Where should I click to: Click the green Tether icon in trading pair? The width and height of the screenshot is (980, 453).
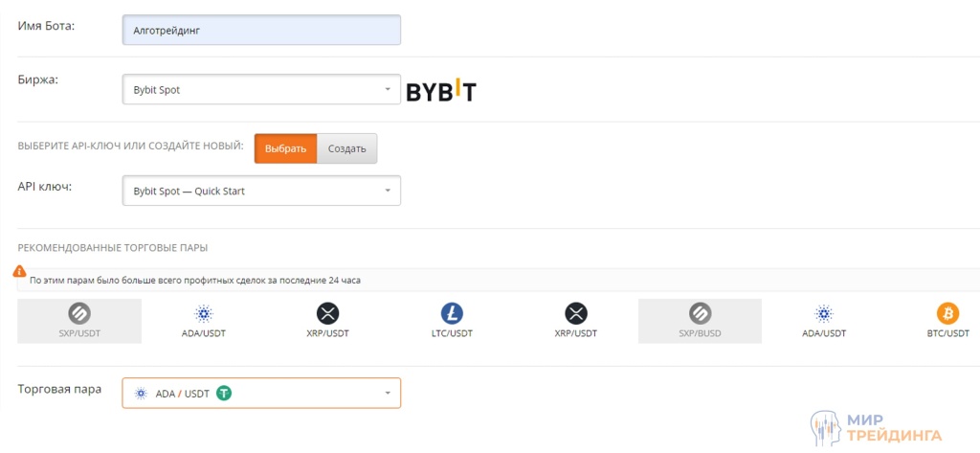tap(224, 393)
